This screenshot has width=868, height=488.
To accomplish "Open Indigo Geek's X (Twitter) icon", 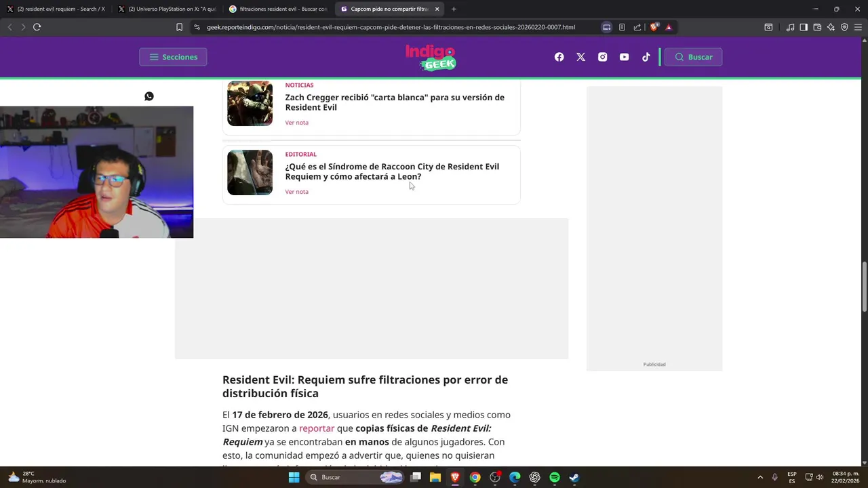I will click(580, 57).
